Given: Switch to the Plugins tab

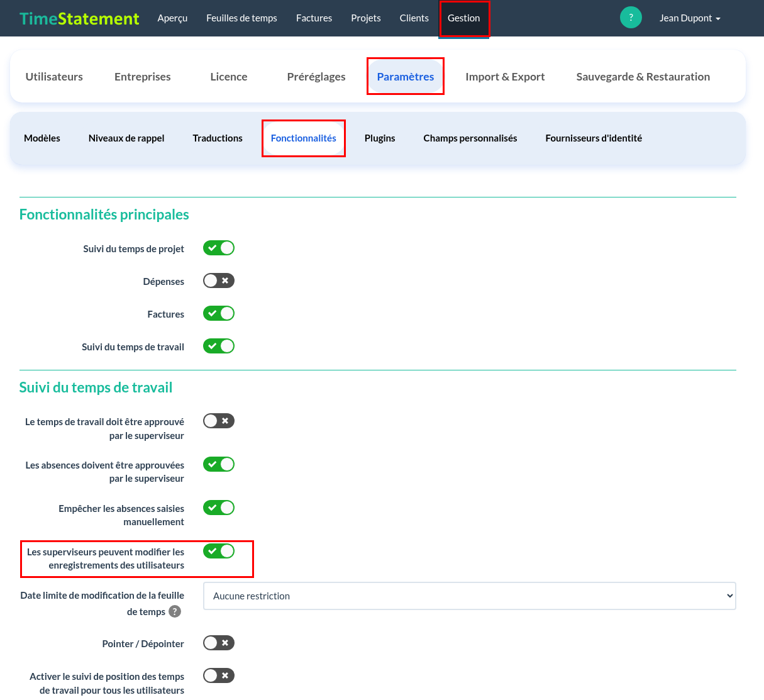Looking at the screenshot, I should pos(380,138).
